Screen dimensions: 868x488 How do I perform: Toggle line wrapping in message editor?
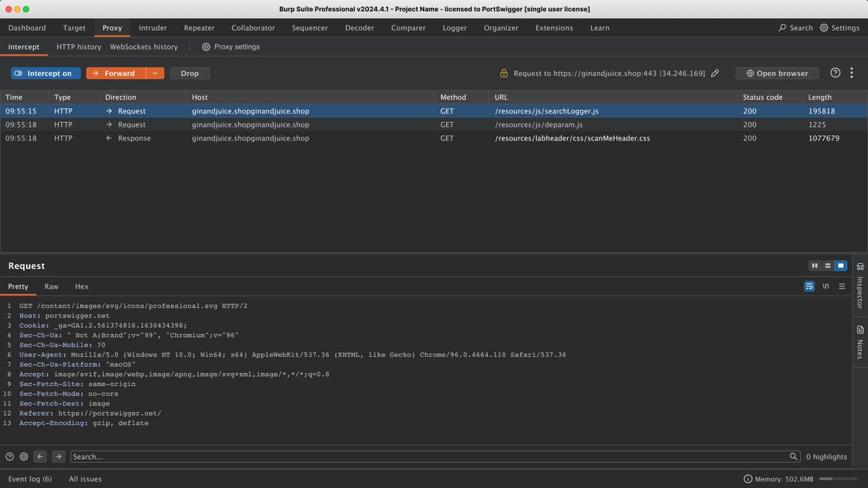809,286
